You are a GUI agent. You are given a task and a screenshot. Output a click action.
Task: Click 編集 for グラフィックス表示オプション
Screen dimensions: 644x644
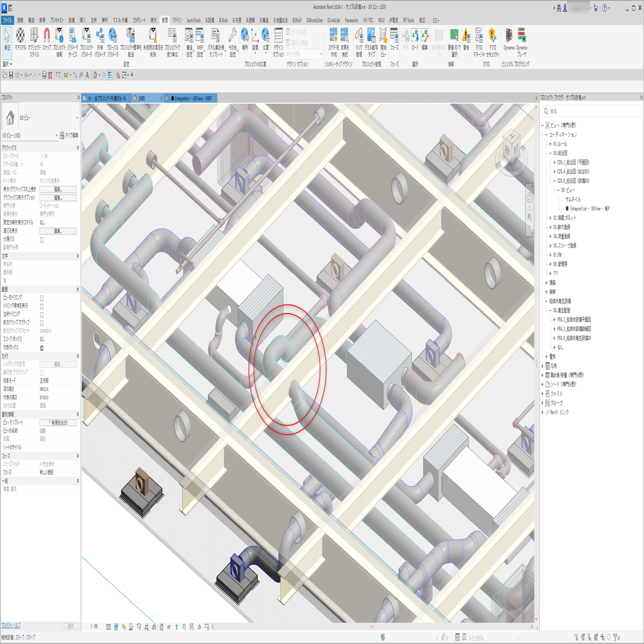pyautogui.click(x=58, y=198)
